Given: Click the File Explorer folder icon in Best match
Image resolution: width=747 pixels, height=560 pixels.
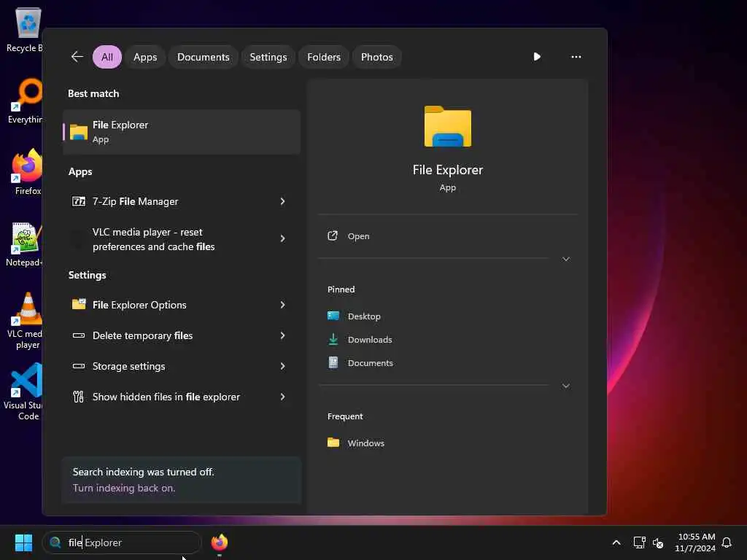Looking at the screenshot, I should (x=79, y=132).
